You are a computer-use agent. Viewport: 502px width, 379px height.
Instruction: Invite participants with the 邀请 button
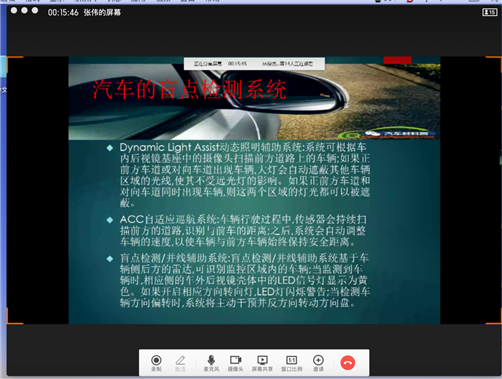click(318, 363)
